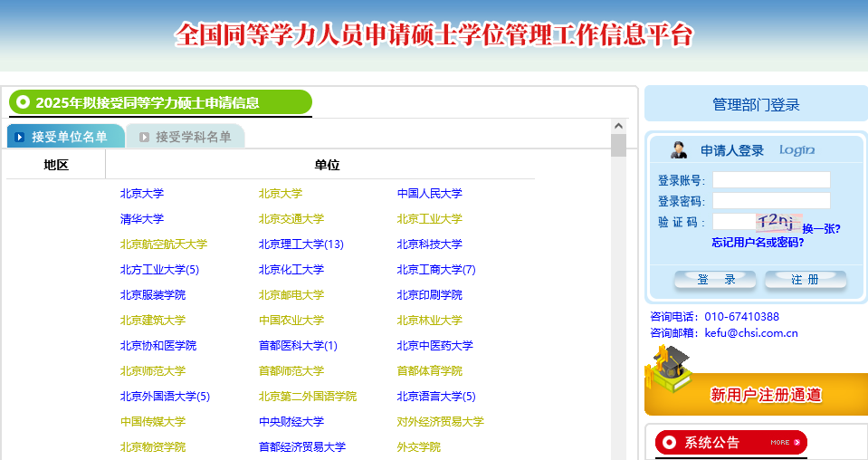
Task: Open 北京语言大学(5) link
Action: (x=436, y=397)
